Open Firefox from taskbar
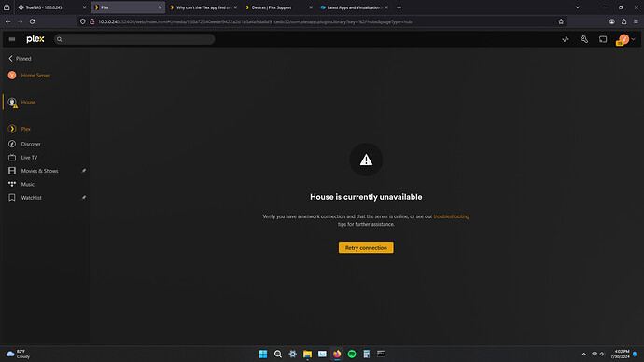 pos(337,354)
